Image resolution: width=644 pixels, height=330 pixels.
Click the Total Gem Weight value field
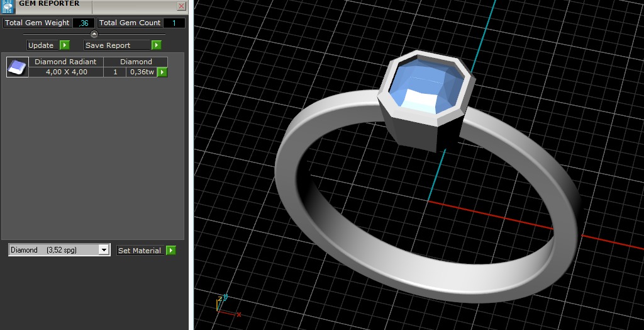coord(84,23)
